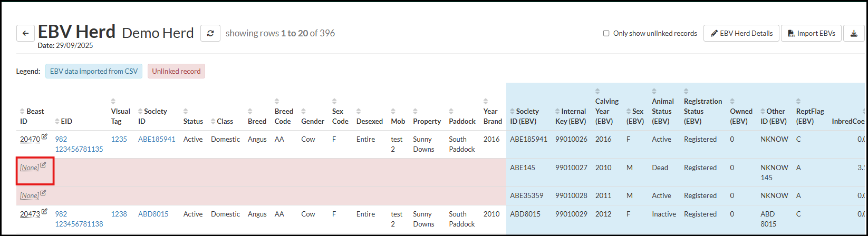This screenshot has width=868, height=236.
Task: Open visual tag link 1238
Action: pyautogui.click(x=119, y=214)
